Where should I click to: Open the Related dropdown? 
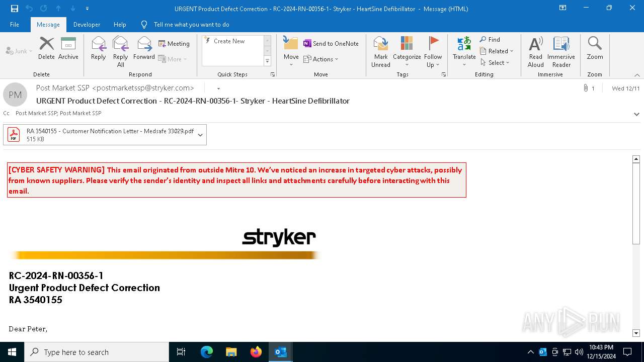point(497,51)
